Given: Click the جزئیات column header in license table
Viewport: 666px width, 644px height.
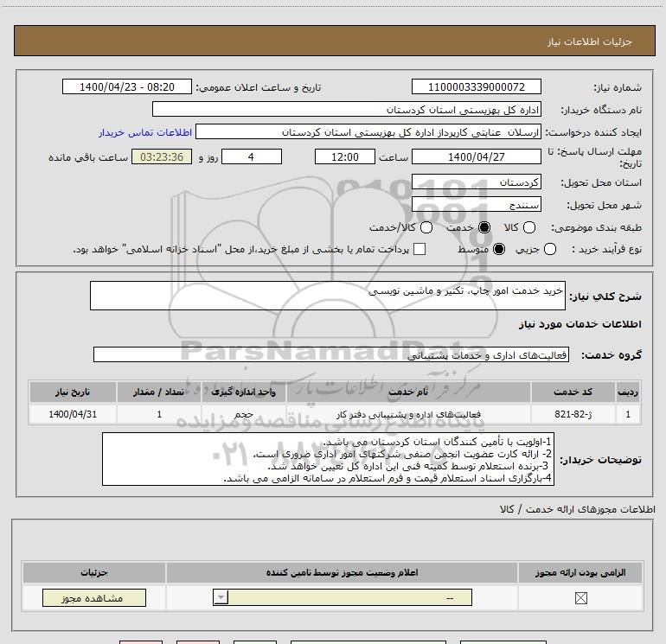Looking at the screenshot, I should (94, 572).
